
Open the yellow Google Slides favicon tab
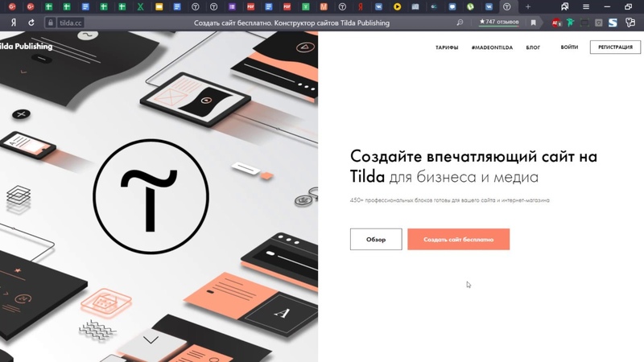pos(159,6)
